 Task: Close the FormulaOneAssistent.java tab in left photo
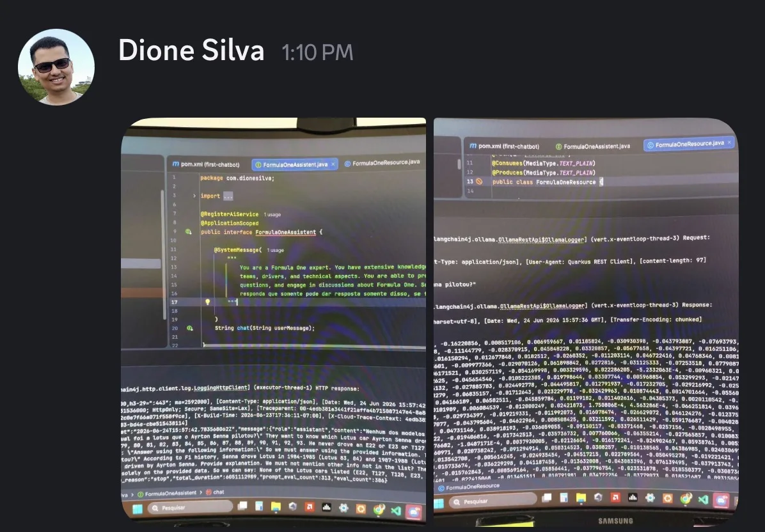333,164
